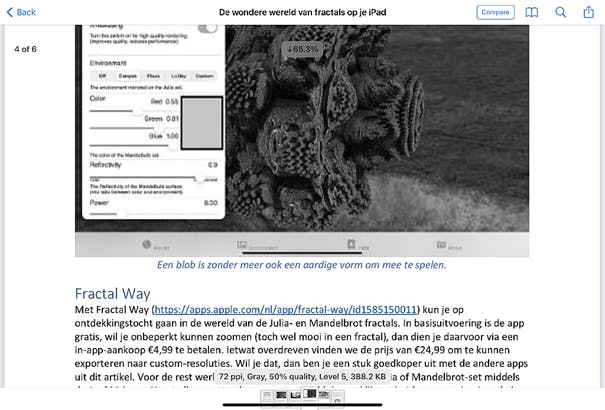
Task: Tap the 65.3% size reduction badge
Action: 302,49
